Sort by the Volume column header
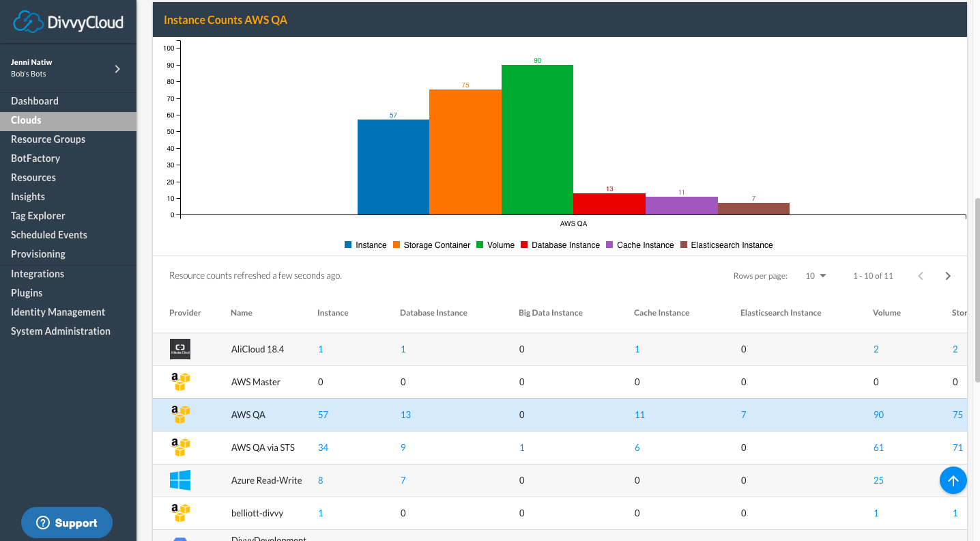 887,313
